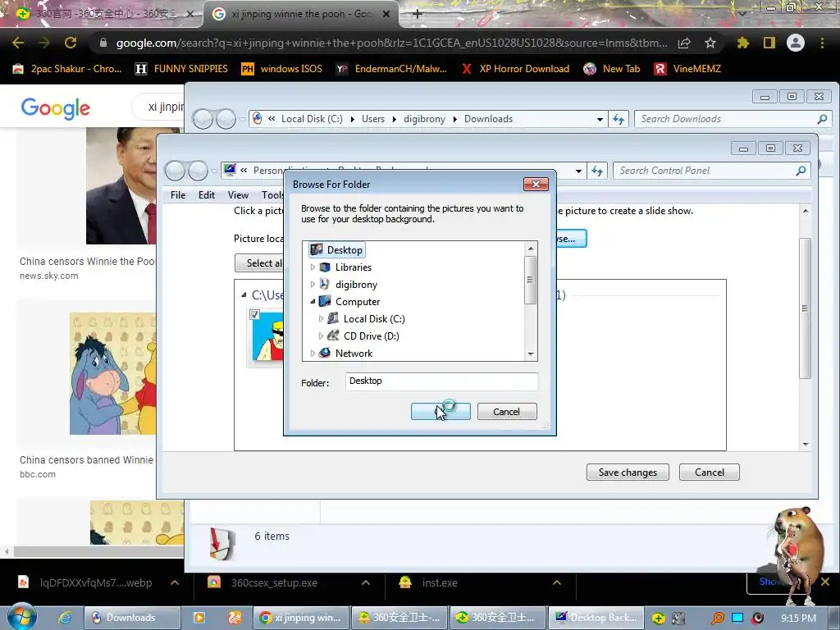Select Local Disk (C:) icon in tree
Image resolution: width=840 pixels, height=630 pixels.
(x=333, y=319)
